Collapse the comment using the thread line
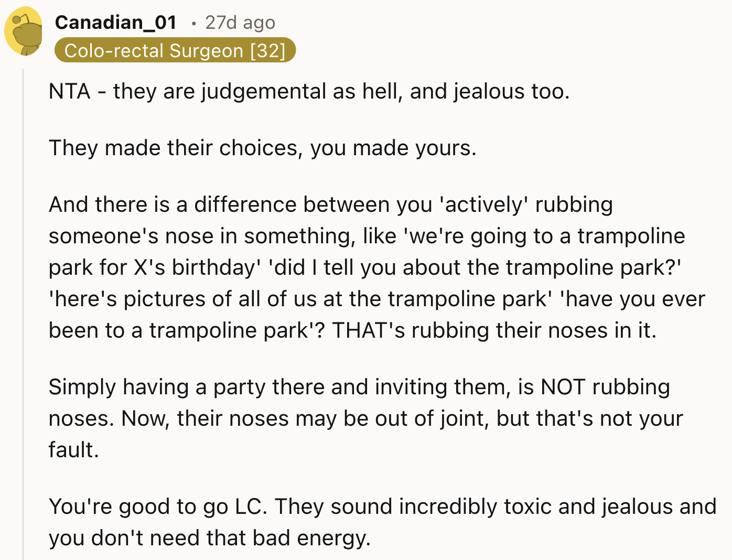This screenshot has width=732, height=560. [x=23, y=315]
